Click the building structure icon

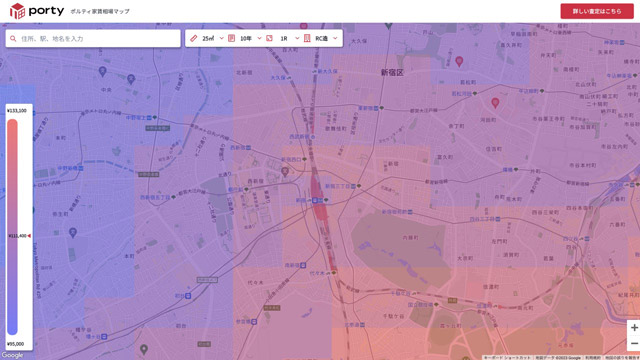(x=307, y=38)
